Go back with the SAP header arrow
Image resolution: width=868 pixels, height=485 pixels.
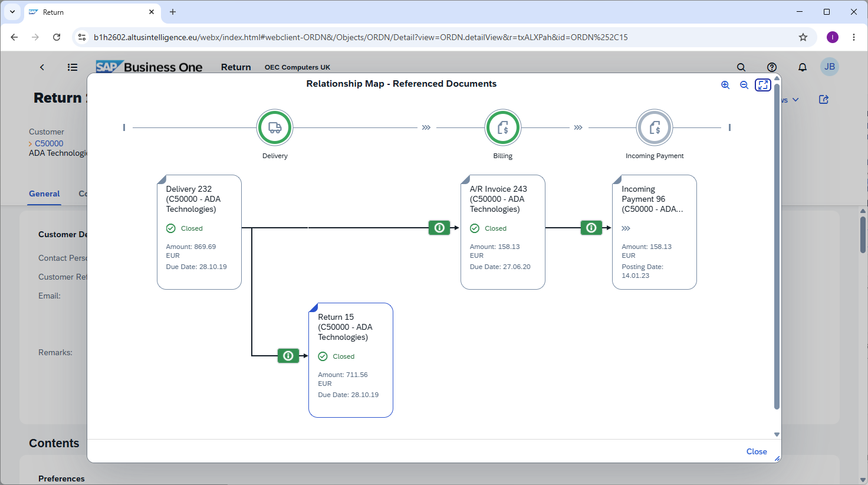click(x=42, y=67)
